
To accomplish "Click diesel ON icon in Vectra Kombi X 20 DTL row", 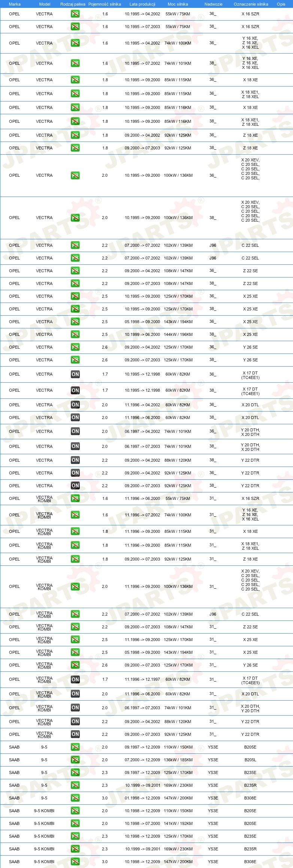I will (75, 694).
